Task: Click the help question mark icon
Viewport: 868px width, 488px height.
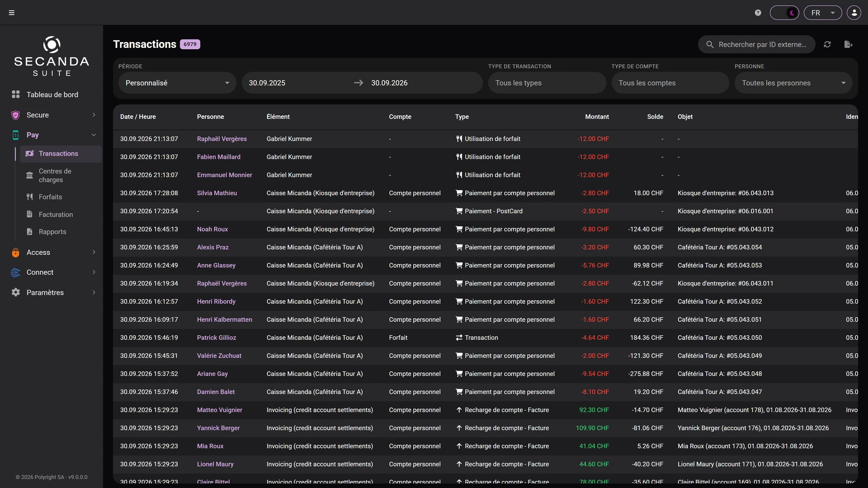Action: [758, 13]
